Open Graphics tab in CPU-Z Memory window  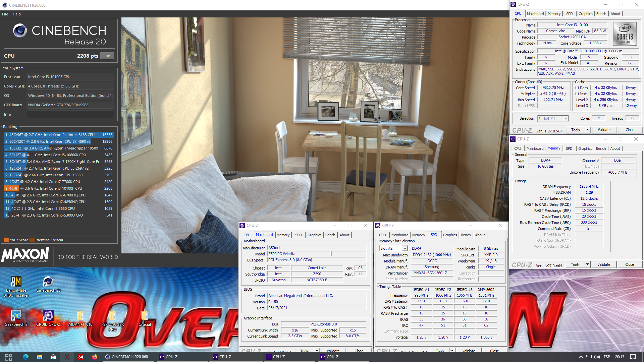[585, 148]
